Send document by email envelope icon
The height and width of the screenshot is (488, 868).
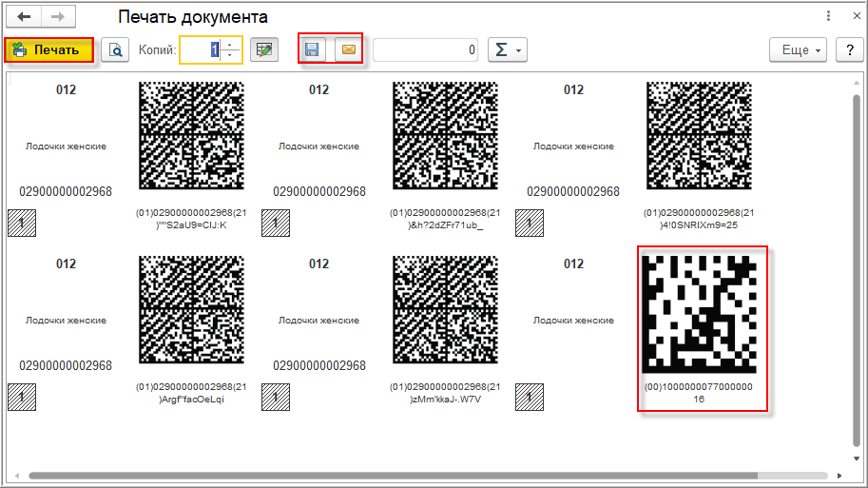coord(349,49)
